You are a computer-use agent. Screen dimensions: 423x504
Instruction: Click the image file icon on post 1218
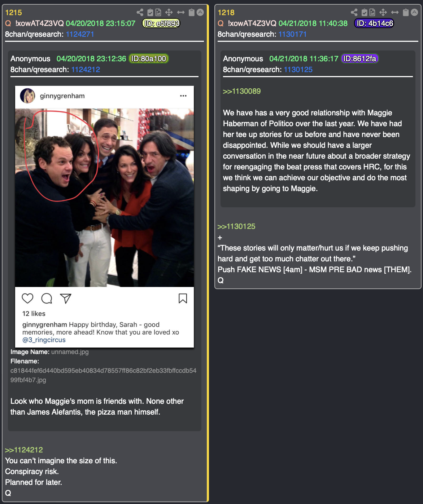tap(372, 13)
